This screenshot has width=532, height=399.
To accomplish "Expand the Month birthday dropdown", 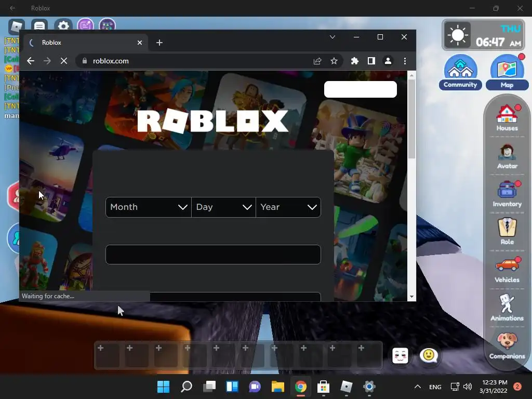I will point(149,207).
